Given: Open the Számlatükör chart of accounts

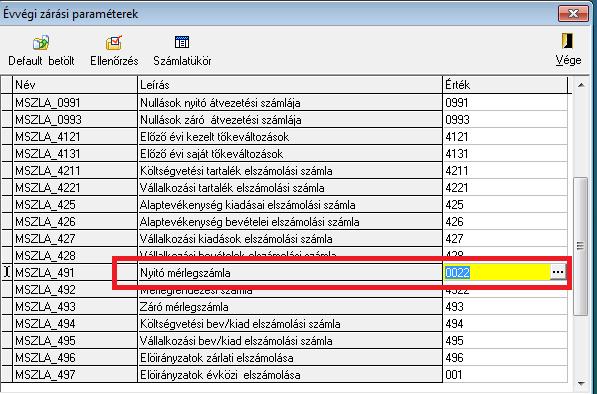Looking at the screenshot, I should coord(182,51).
